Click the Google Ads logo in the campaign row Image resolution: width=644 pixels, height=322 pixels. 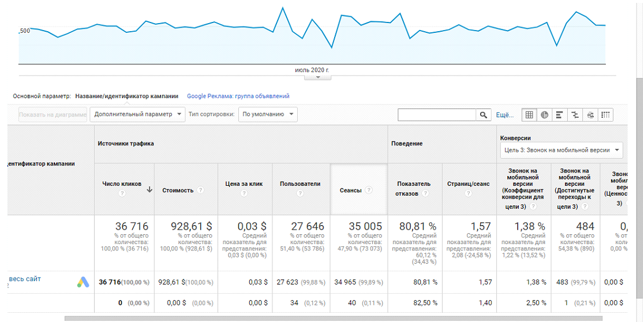pos(83,282)
